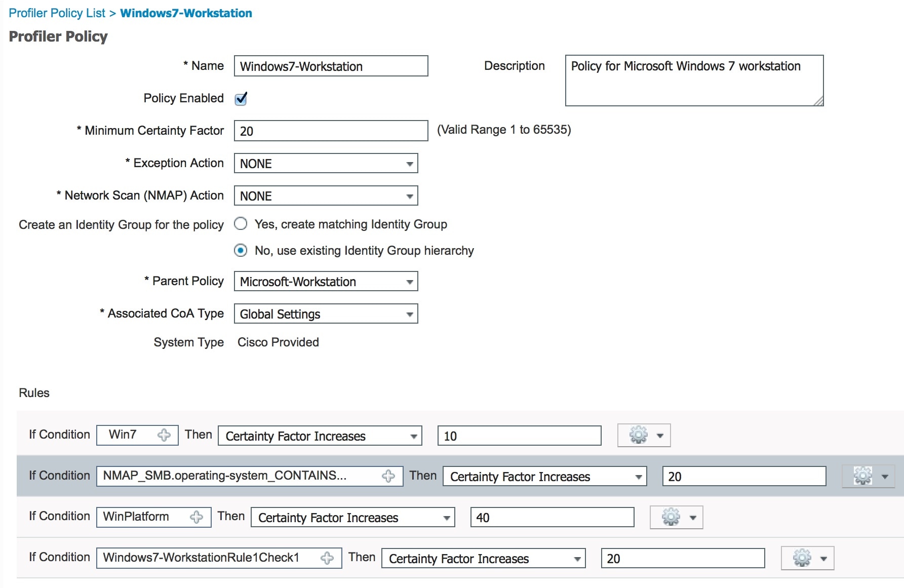Click the Valid Range 1 to 65535 hint

point(504,130)
